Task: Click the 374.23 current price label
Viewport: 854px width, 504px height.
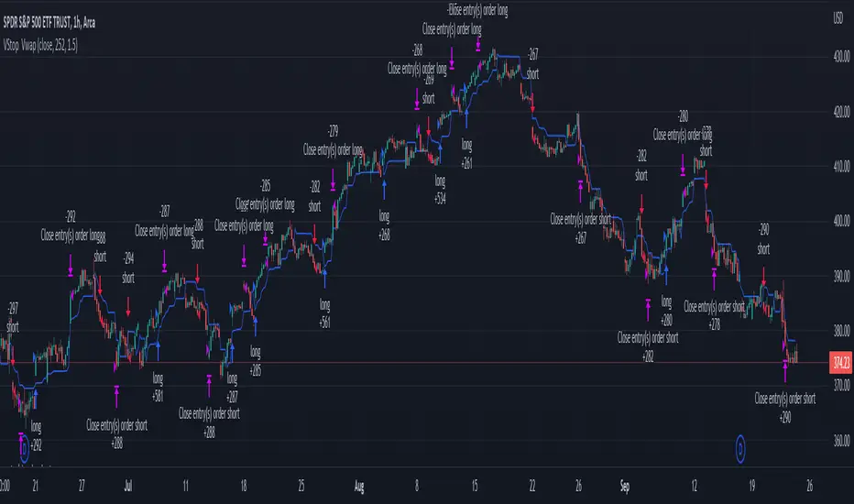Action: [x=841, y=362]
